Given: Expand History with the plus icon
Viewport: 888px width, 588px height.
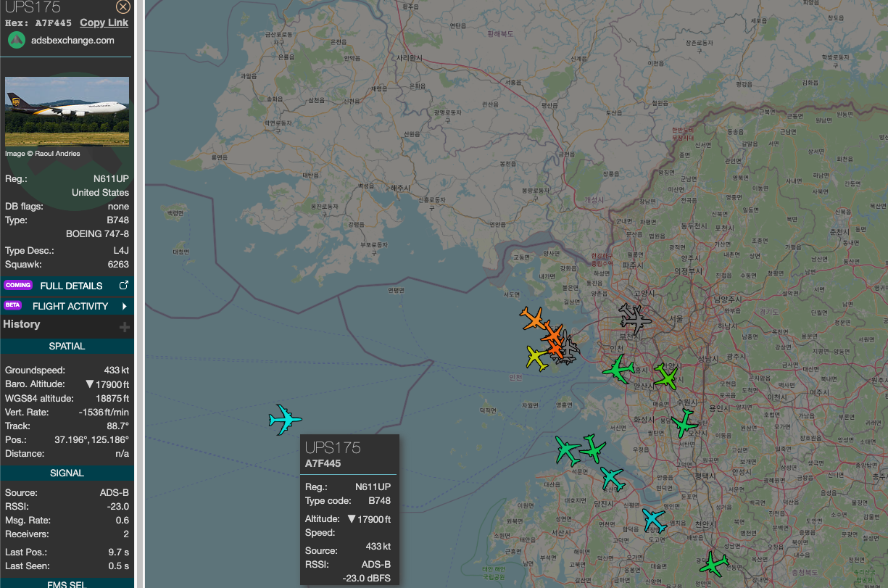Looking at the screenshot, I should click(125, 328).
